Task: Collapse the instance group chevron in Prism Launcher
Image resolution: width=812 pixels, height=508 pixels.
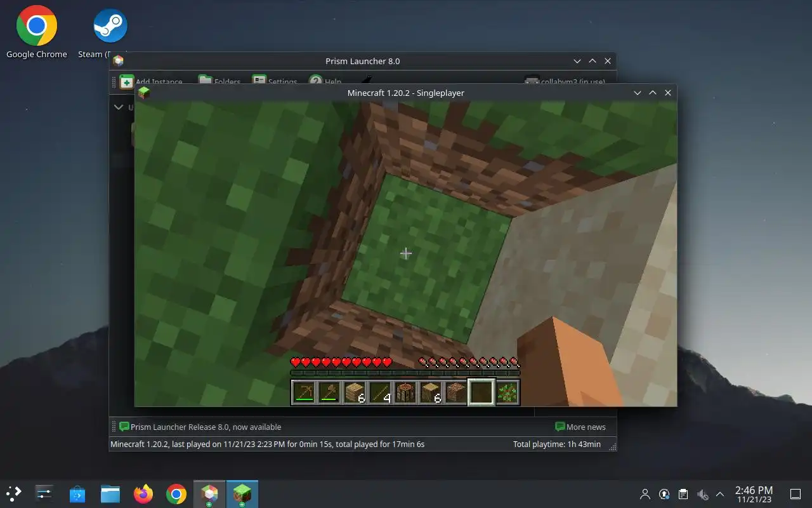Action: pos(118,107)
